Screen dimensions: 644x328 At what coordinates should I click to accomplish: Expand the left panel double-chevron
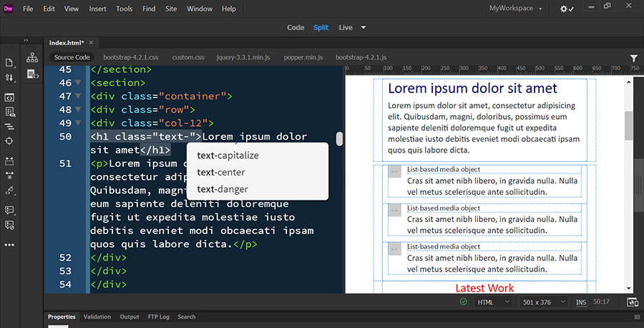pos(26,40)
